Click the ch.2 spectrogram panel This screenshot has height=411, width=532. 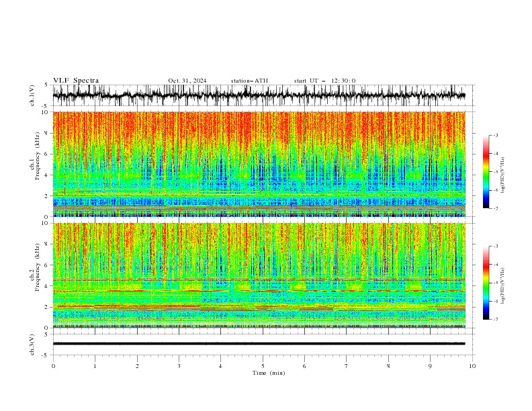(259, 275)
